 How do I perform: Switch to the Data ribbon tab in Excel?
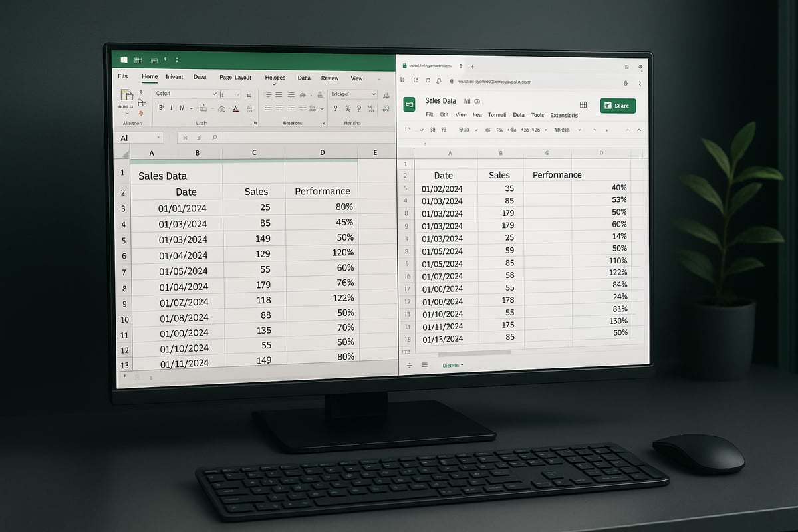point(304,78)
